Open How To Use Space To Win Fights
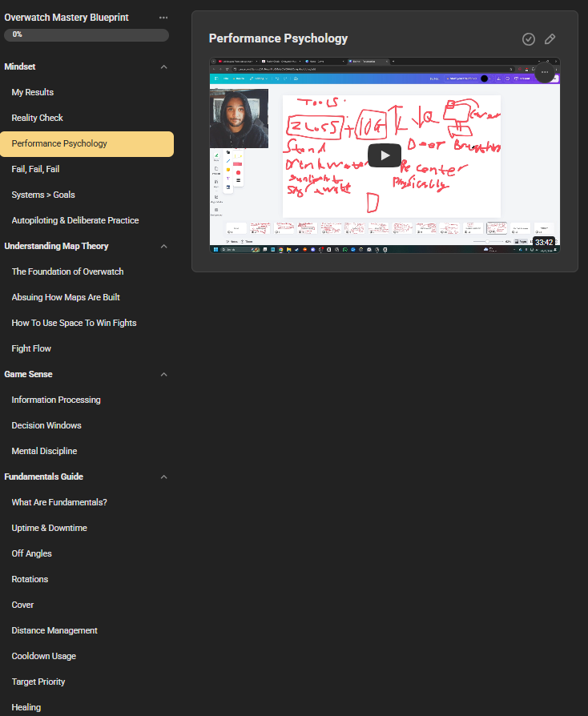The width and height of the screenshot is (588, 716). 87,323
